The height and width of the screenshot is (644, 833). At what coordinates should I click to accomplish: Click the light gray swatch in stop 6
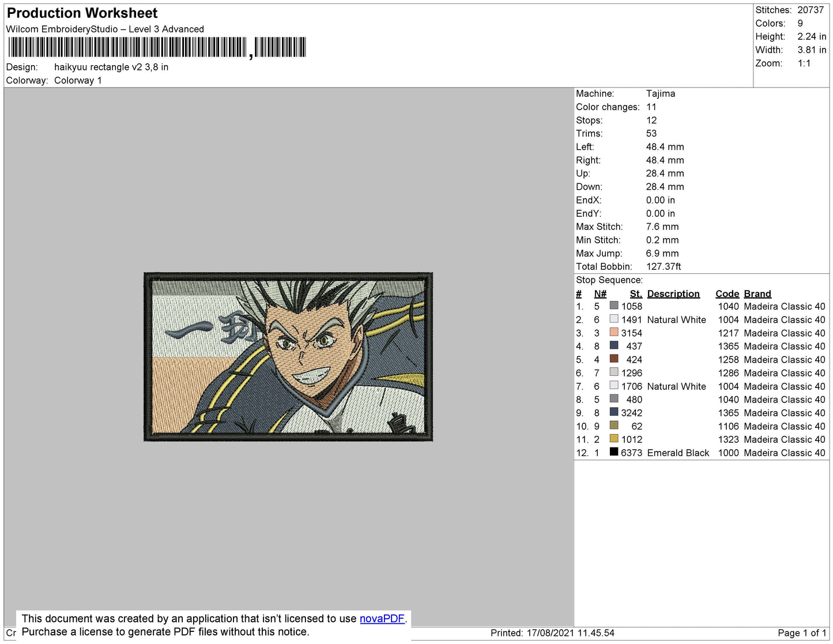click(x=614, y=372)
